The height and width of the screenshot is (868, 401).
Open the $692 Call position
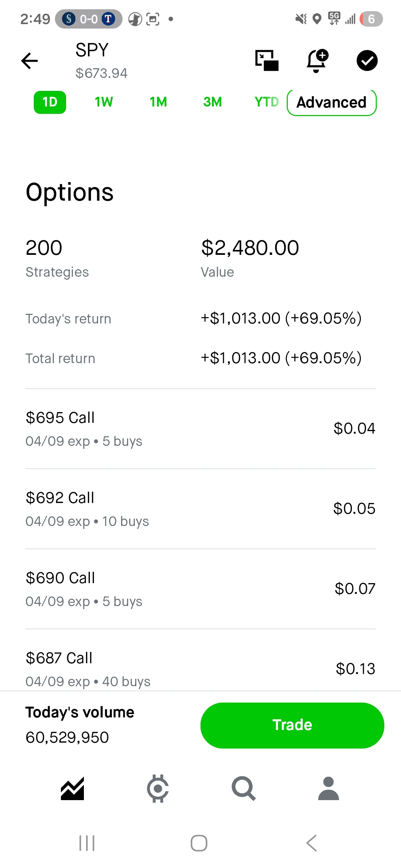click(200, 509)
